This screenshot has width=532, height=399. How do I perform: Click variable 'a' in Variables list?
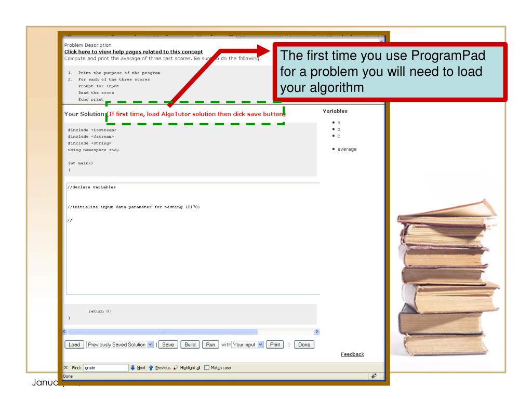339,123
